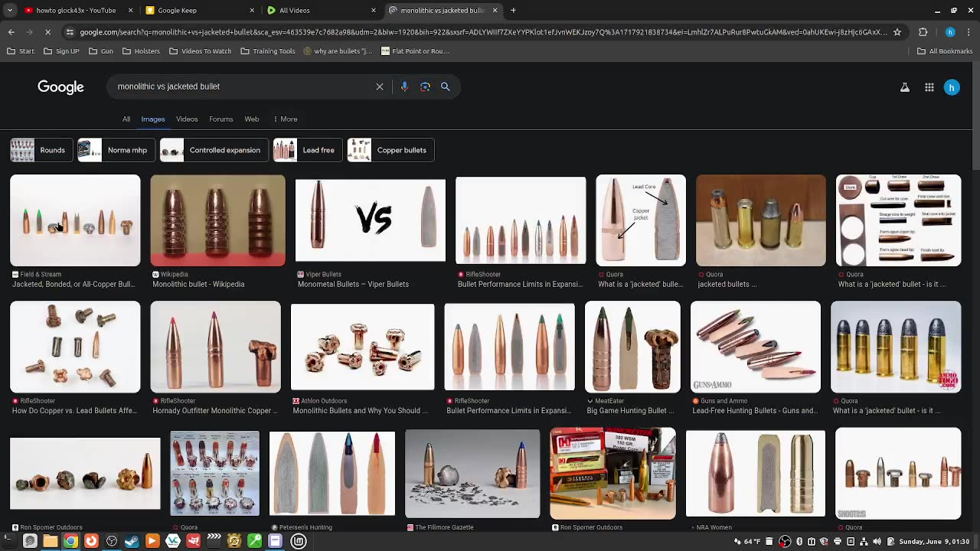View site information icon in address bar
The image size is (980, 551).
[x=70, y=32]
